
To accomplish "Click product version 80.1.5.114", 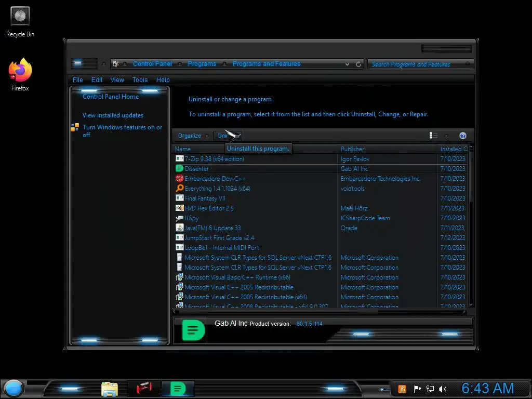I will click(x=309, y=324).
